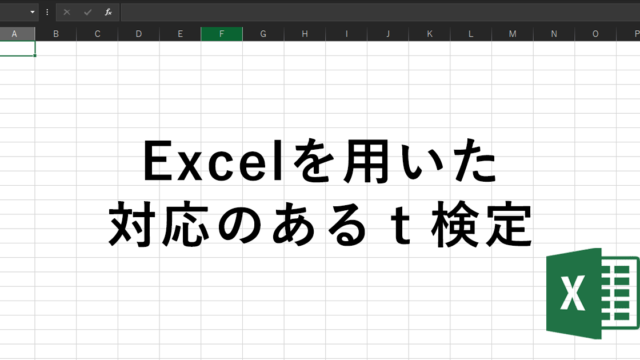Select column E header
The height and width of the screenshot is (360, 640).
(180, 34)
